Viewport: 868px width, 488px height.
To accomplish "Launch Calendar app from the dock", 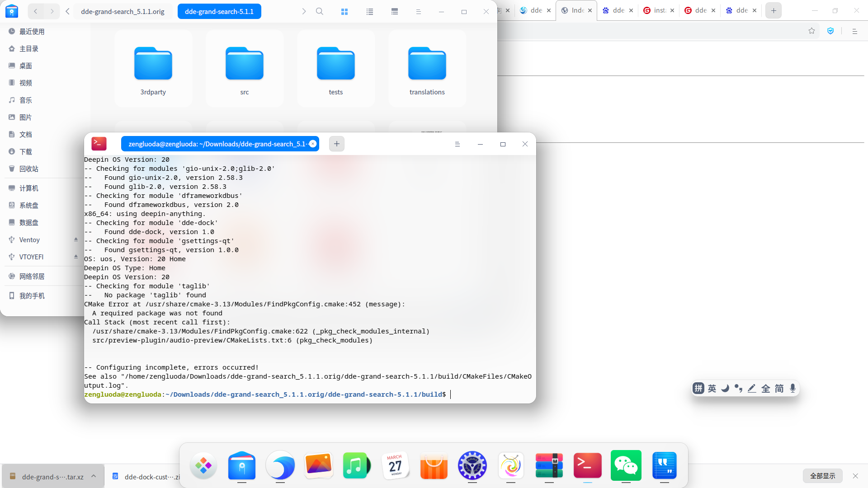I will pos(395,465).
